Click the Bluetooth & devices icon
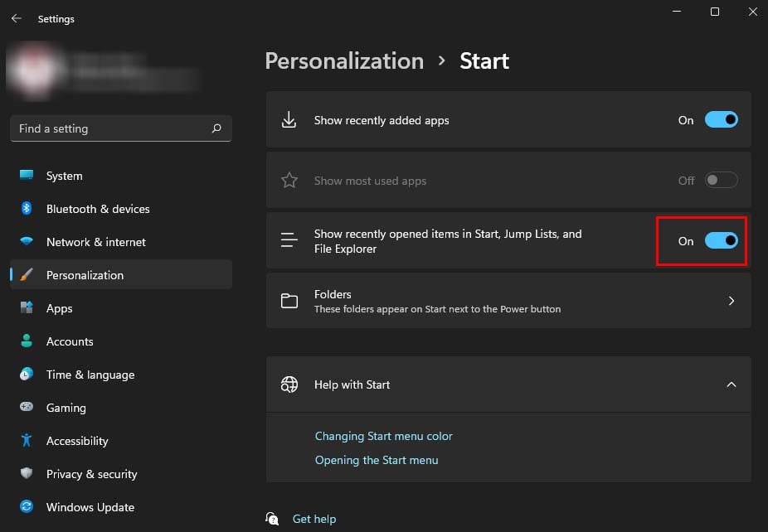The image size is (768, 532). click(27, 209)
